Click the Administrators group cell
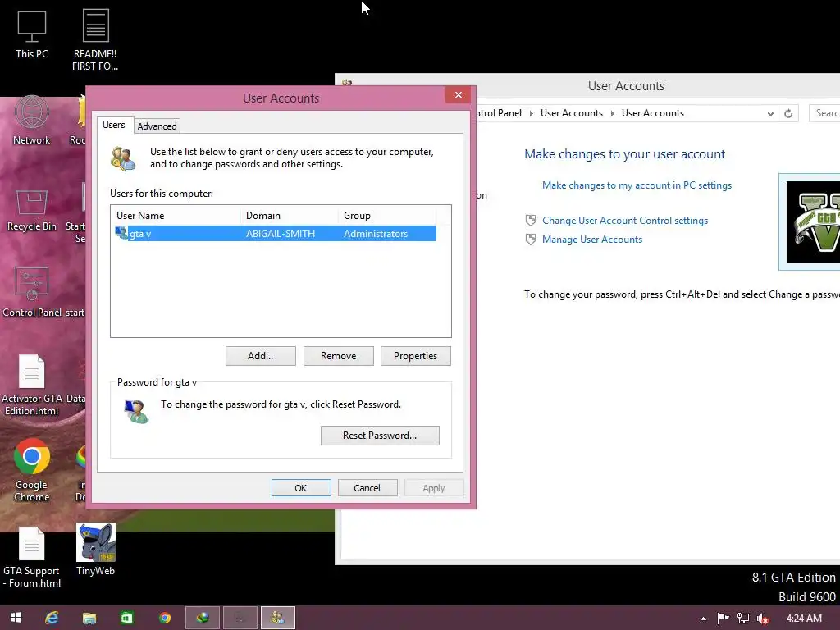840x630 pixels. [376, 234]
